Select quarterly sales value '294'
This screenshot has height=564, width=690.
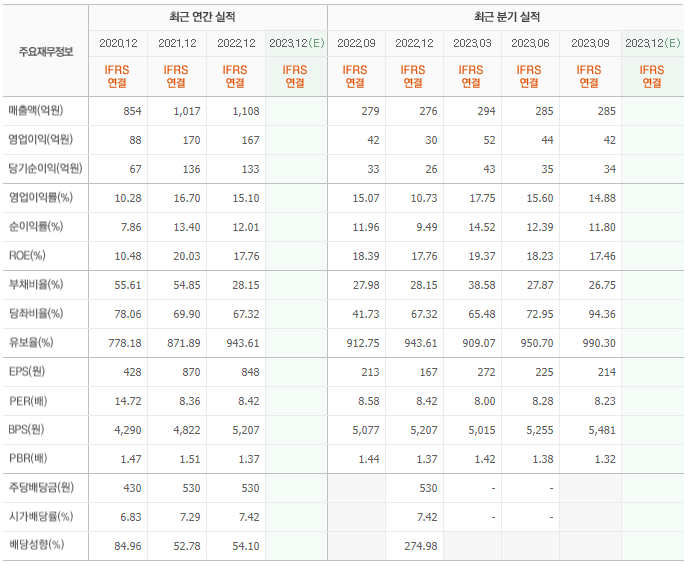click(487, 111)
